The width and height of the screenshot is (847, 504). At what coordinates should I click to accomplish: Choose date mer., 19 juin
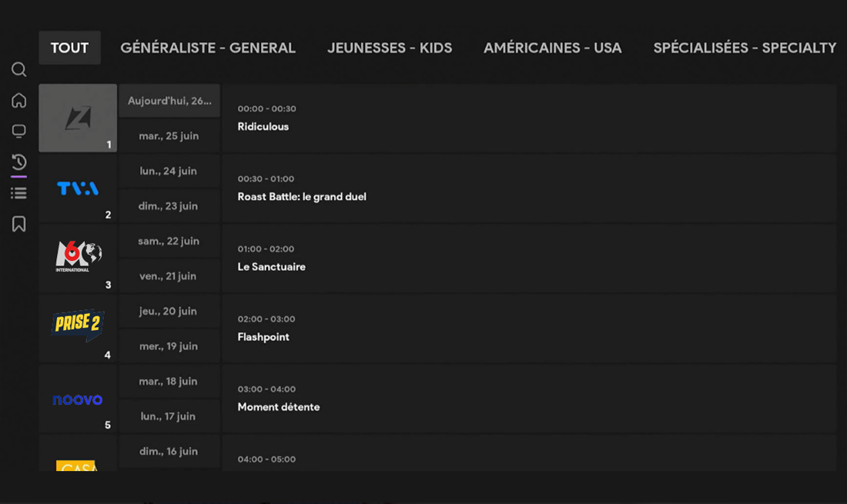click(169, 346)
